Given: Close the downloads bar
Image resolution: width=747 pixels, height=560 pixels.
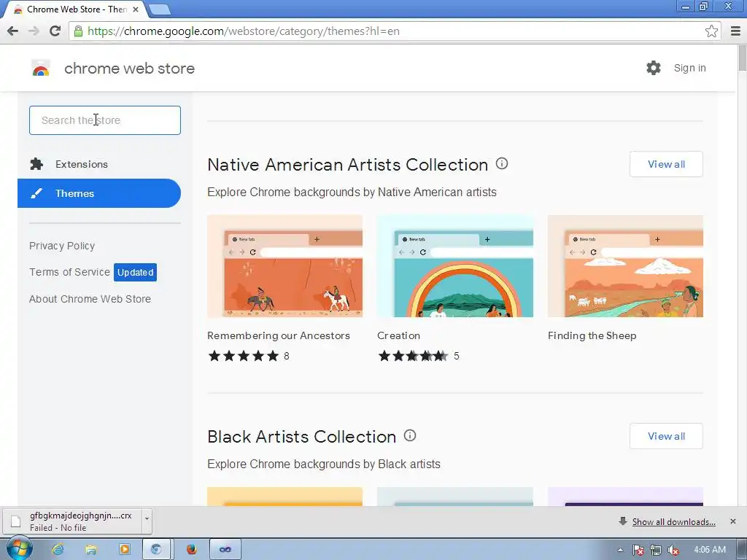Looking at the screenshot, I should pos(732,521).
